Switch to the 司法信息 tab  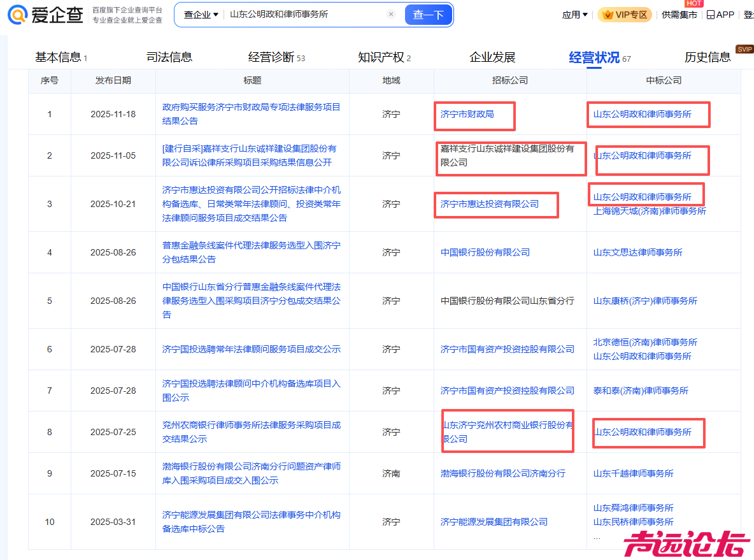point(169,57)
